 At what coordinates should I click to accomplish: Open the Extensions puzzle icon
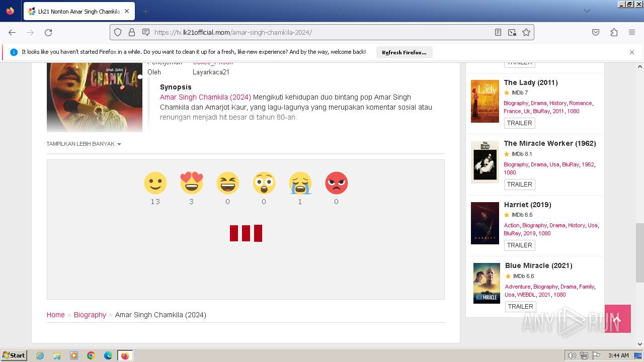(x=614, y=32)
